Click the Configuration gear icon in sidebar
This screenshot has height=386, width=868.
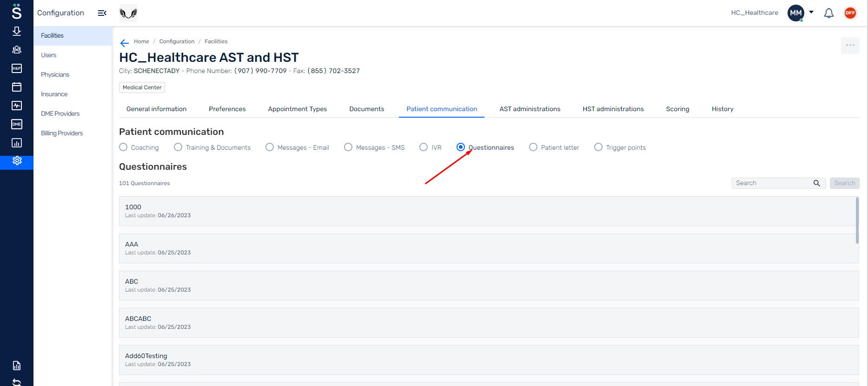[x=17, y=161]
